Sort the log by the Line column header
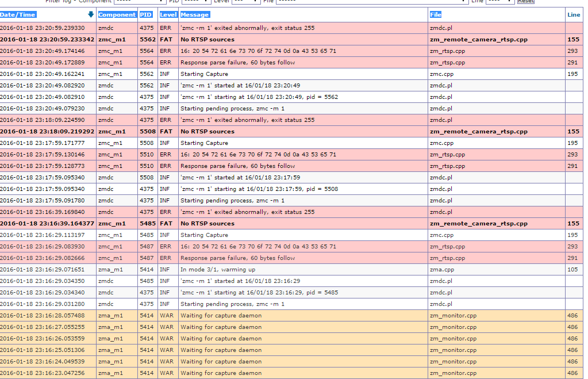 574,14
